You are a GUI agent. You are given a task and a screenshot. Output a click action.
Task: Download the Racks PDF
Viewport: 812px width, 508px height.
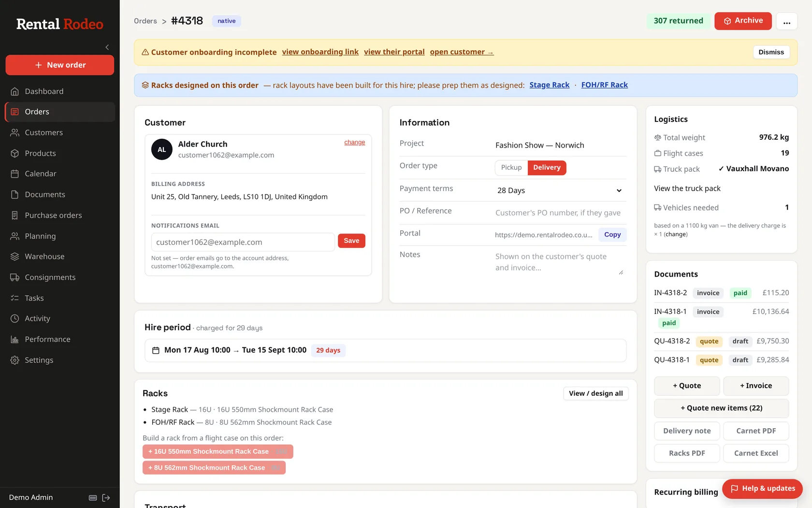coord(687,453)
